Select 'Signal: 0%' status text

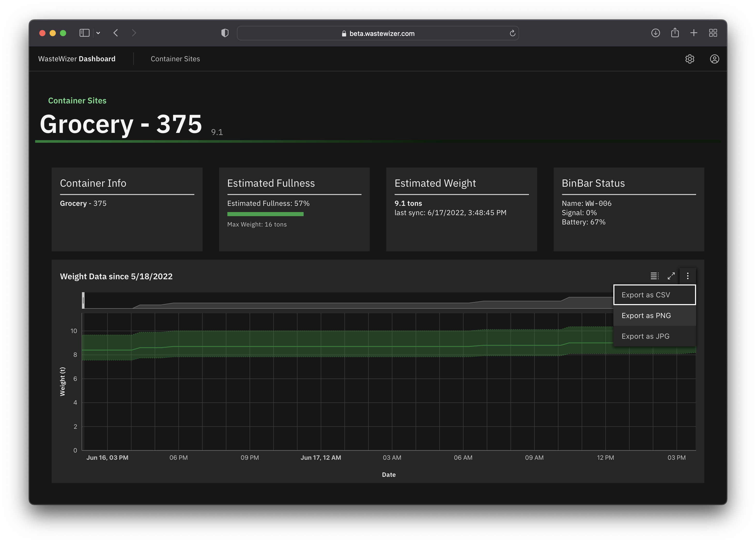[x=579, y=213]
